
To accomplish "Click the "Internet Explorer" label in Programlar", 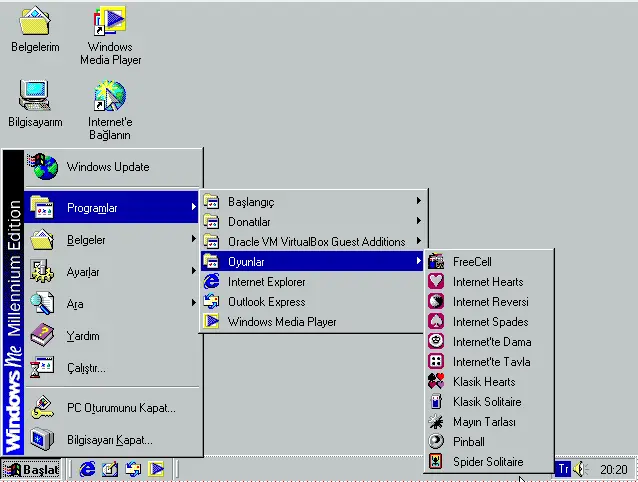I will [x=267, y=281].
